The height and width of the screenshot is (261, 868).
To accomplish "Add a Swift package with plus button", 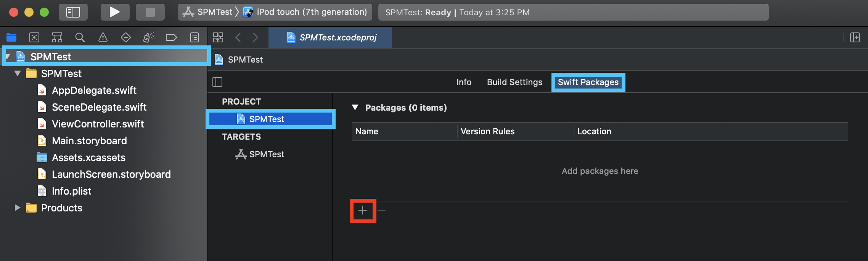I will (x=363, y=210).
